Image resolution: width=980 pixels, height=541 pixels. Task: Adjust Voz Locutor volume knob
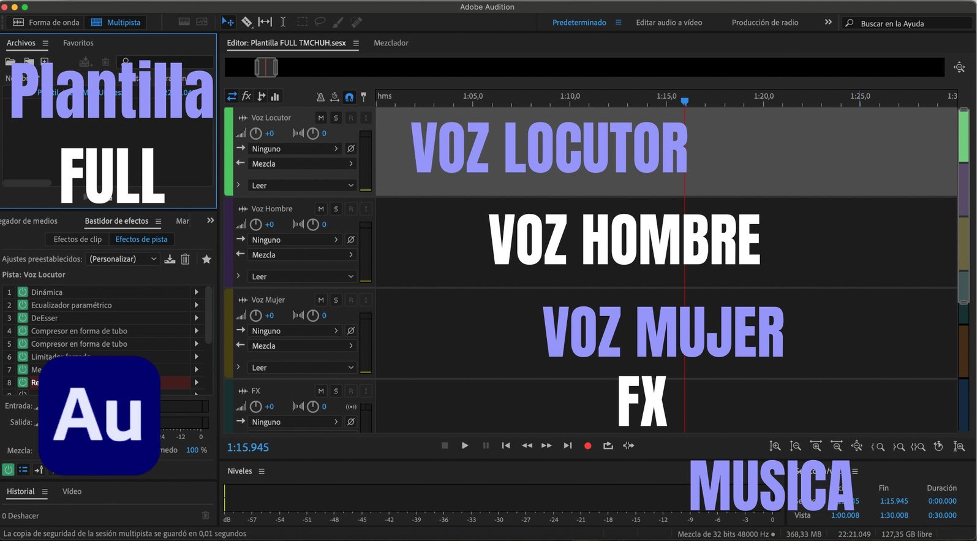pyautogui.click(x=256, y=134)
